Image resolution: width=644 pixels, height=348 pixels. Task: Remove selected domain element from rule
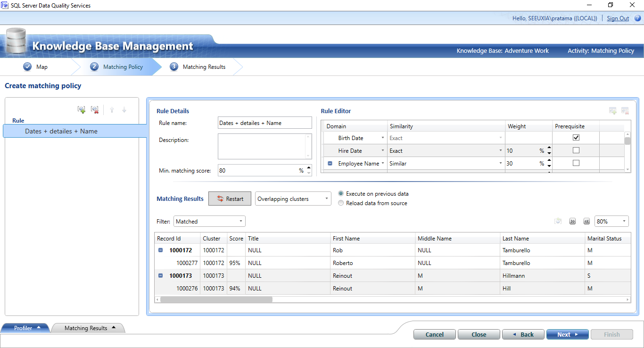(625, 111)
